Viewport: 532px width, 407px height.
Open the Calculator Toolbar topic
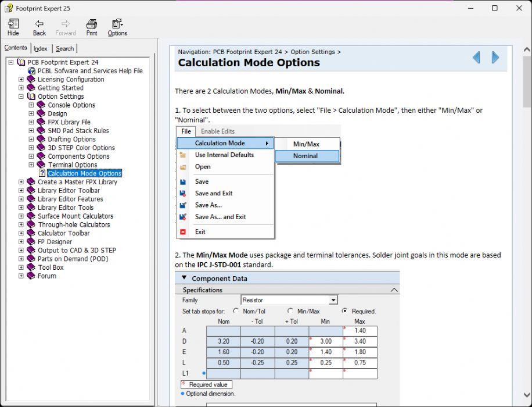click(x=64, y=233)
